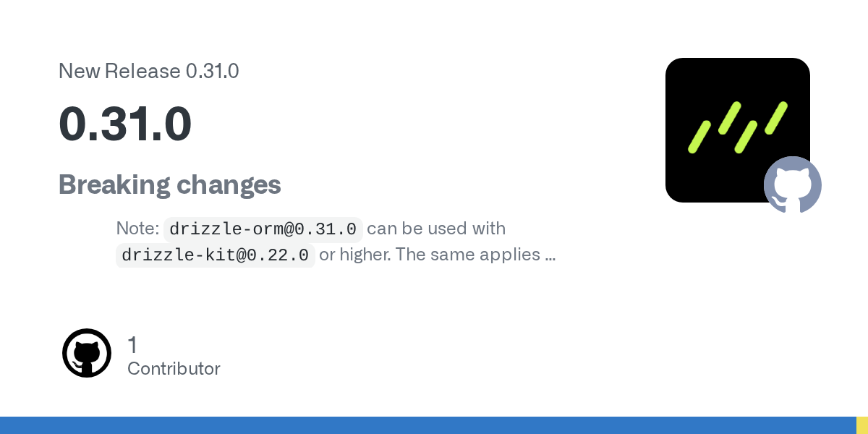Click the drizzle-kit@0.22.0 code snippet
868x434 pixels.
click(x=215, y=255)
